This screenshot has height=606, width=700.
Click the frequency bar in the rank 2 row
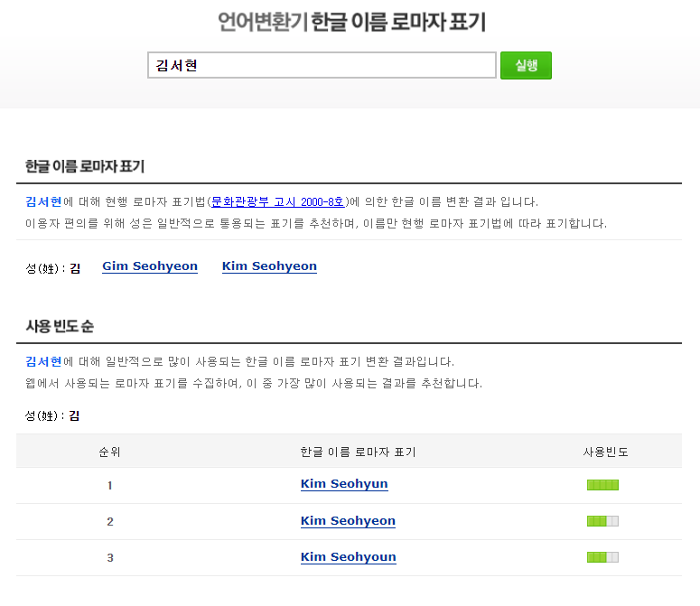click(x=602, y=521)
